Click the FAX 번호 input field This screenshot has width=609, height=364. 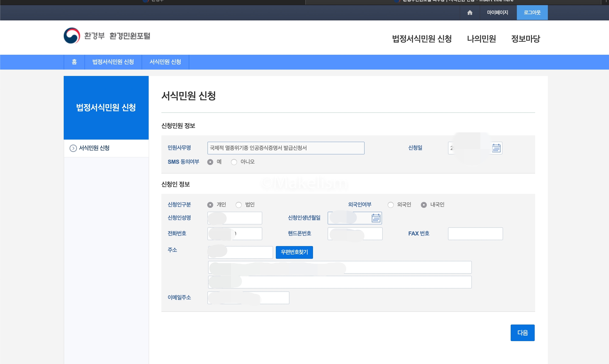475,234
